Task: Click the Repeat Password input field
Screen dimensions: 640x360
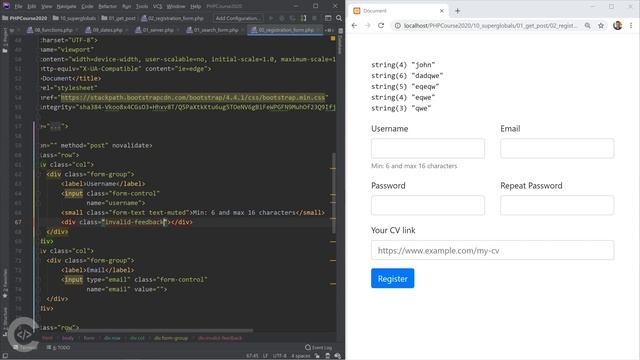Action: coord(557,205)
